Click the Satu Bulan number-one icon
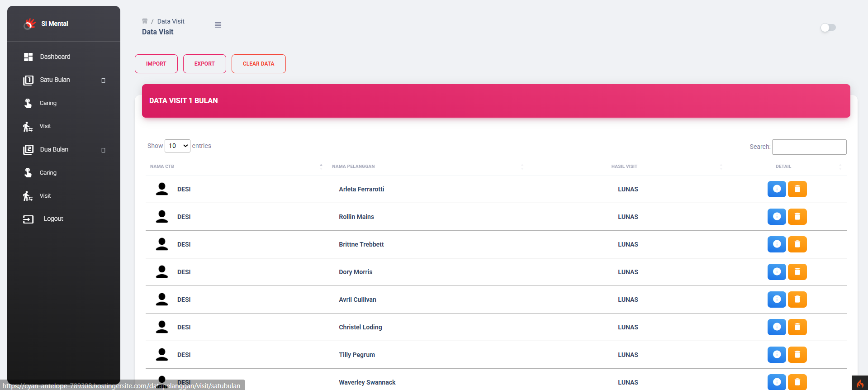Image resolution: width=868 pixels, height=390 pixels. tap(28, 80)
